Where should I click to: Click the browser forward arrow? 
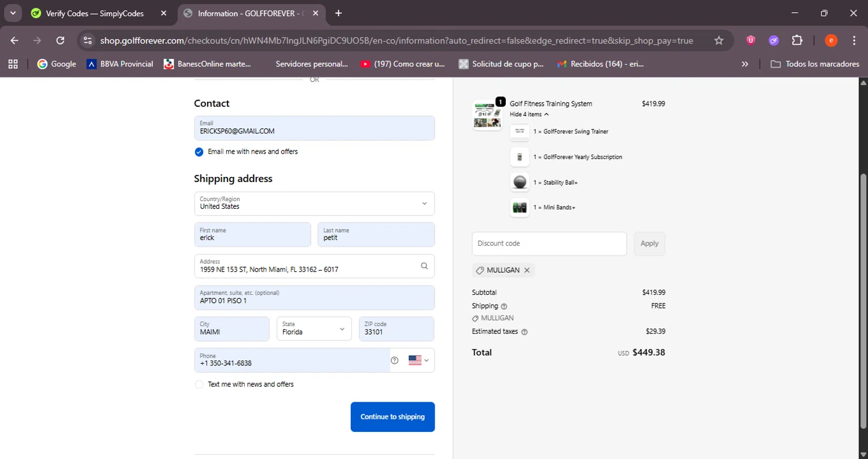[x=37, y=40]
